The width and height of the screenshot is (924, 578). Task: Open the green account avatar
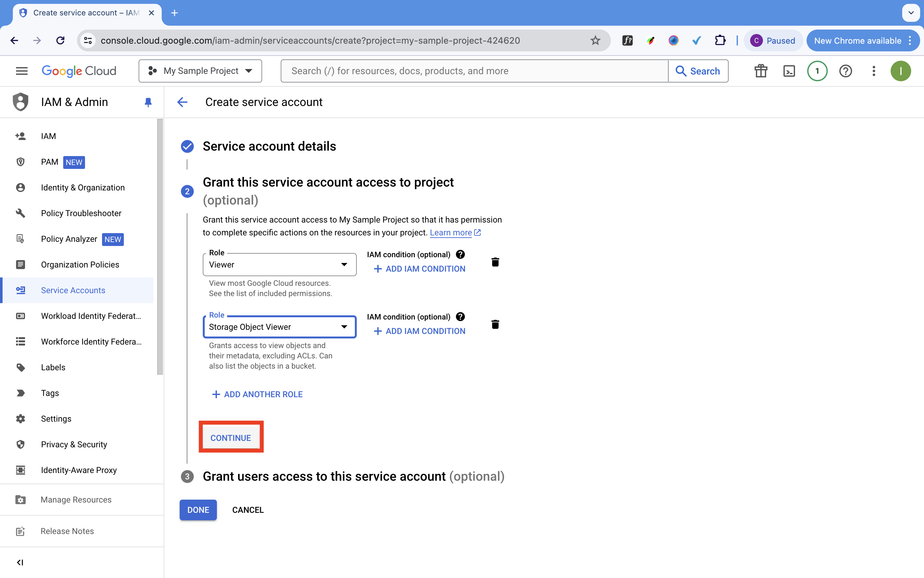tap(901, 71)
